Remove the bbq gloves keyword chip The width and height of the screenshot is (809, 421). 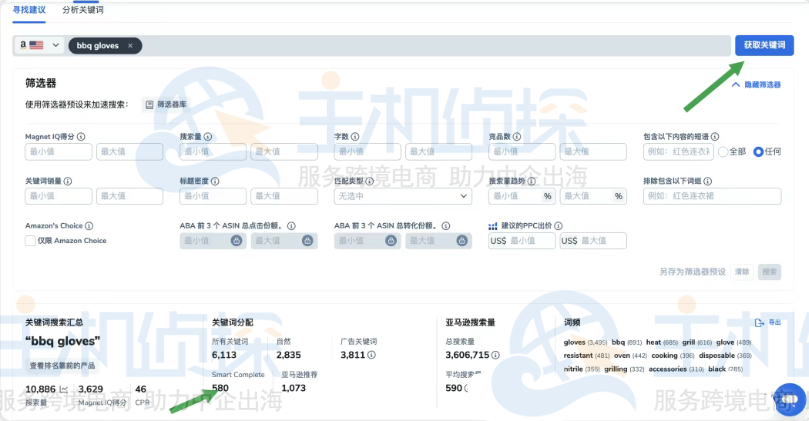pyautogui.click(x=131, y=46)
